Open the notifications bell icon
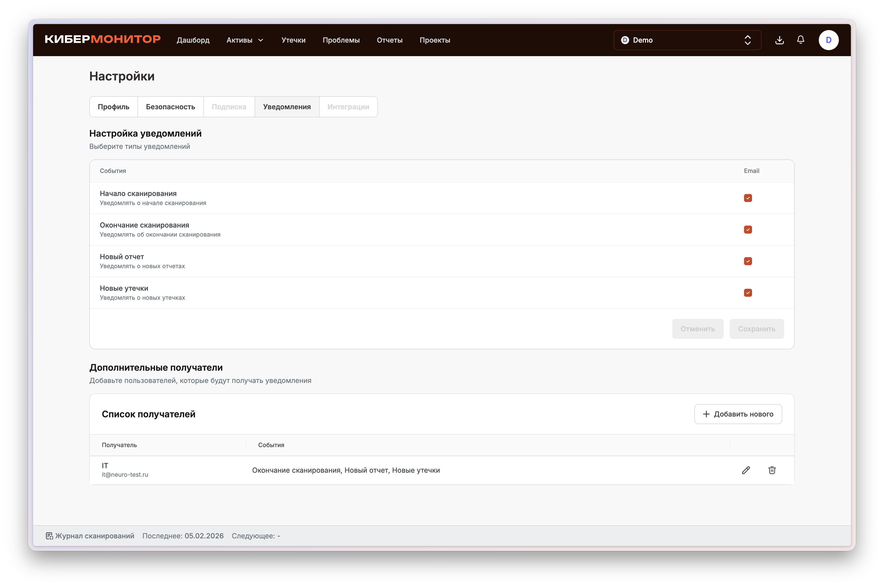The image size is (884, 588). pos(800,40)
